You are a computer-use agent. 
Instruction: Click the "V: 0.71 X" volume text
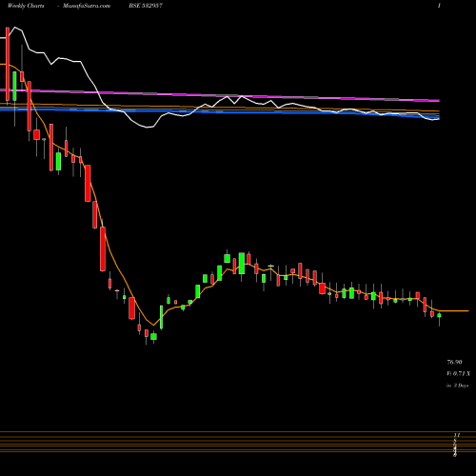[458, 373]
